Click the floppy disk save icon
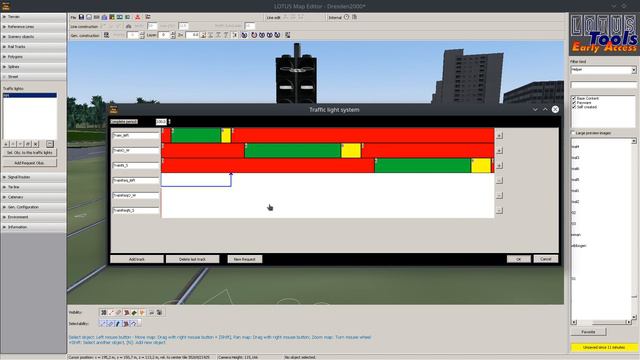640x360 pixels. pyautogui.click(x=81, y=17)
